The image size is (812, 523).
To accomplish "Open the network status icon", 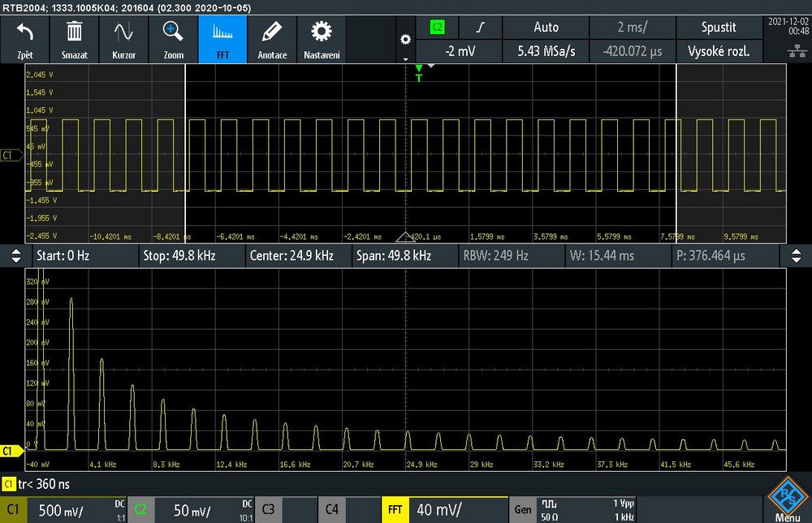I will pyautogui.click(x=797, y=50).
